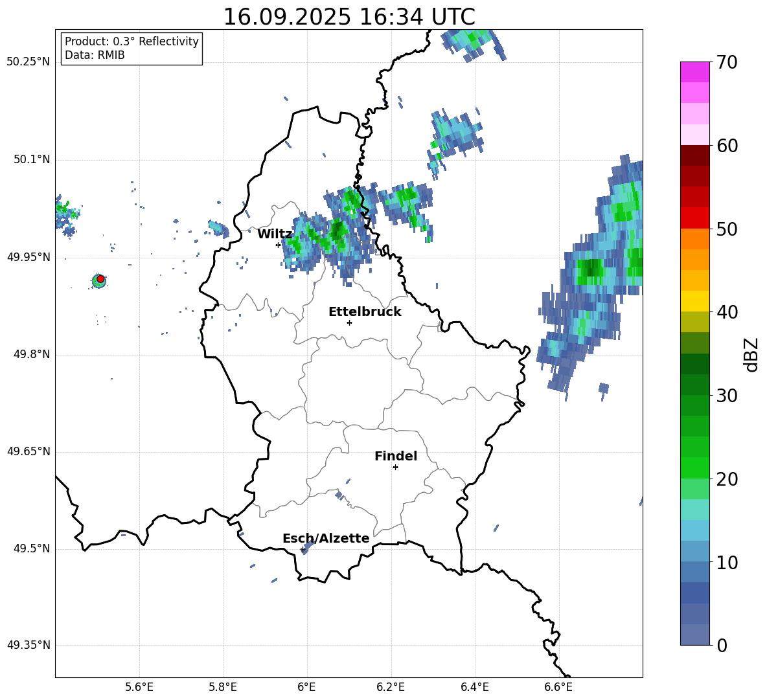767x700 pixels.
Task: Click the 60 tick on the colorbar
Action: coord(727,146)
